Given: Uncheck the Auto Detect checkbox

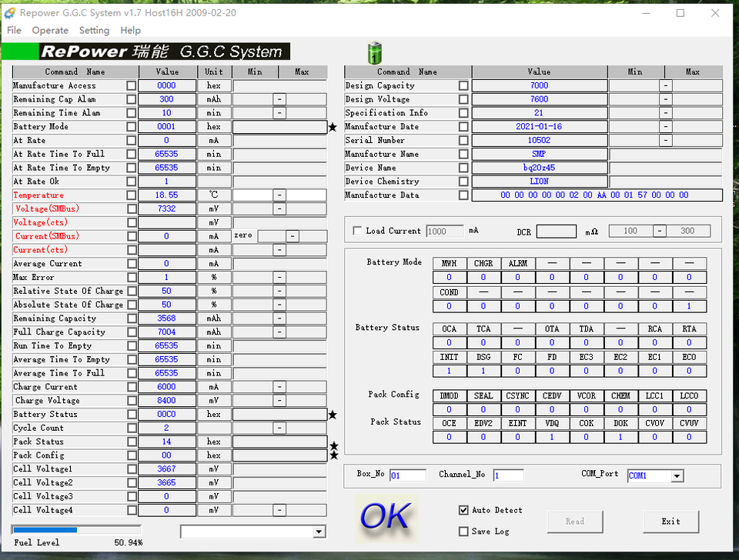Looking at the screenshot, I should tap(463, 510).
